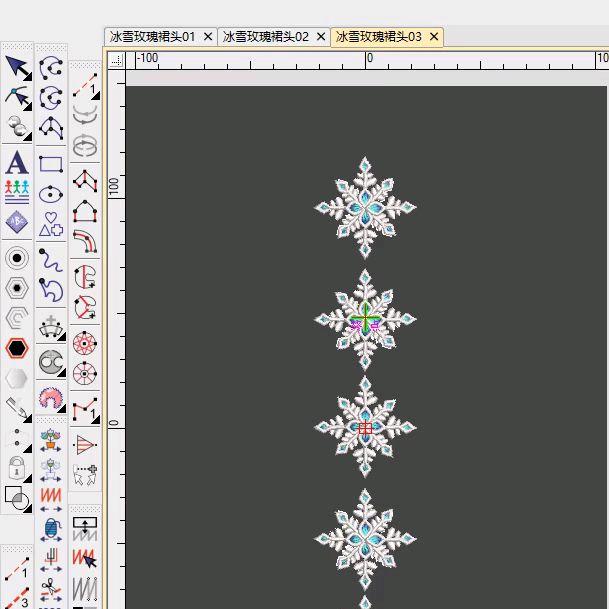Click the ABC diamond monogram icon
Viewport: 609px width, 609px height.
(17, 222)
